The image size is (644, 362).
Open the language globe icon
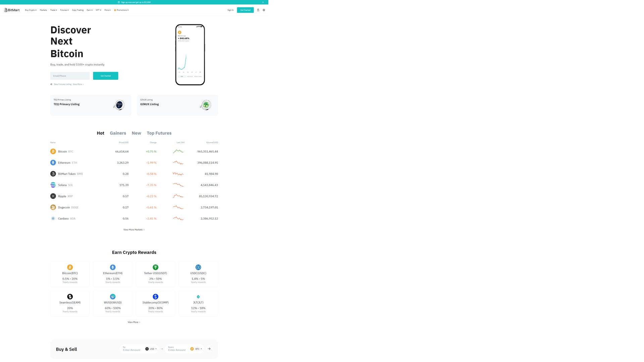coord(264,10)
